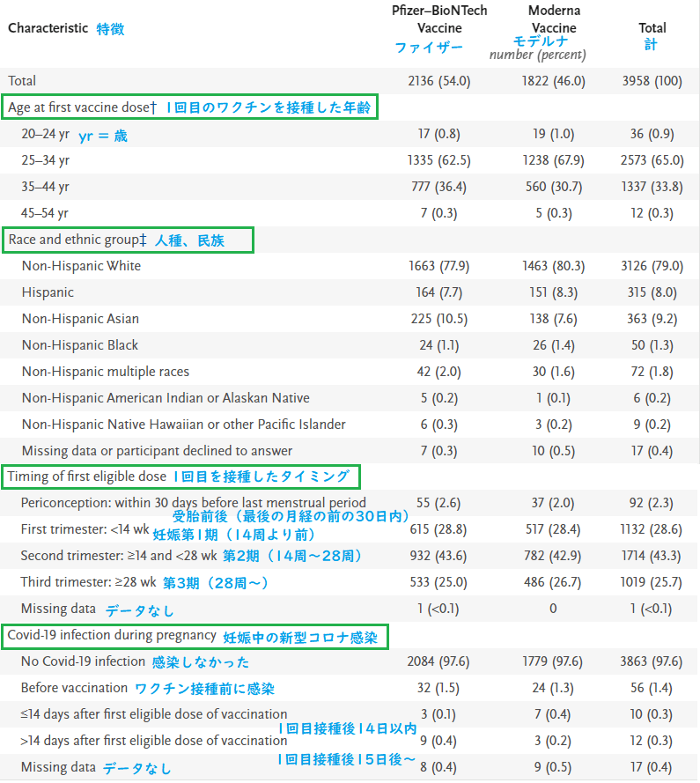700x783 pixels.
Task: Click the 'Before vaccination' row label
Action: coord(74,688)
